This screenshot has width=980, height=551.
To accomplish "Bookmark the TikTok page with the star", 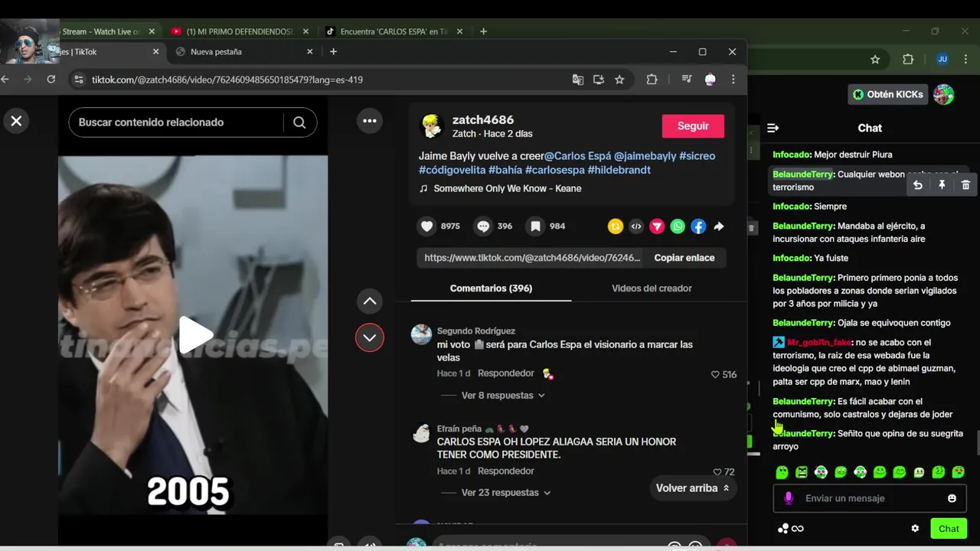I will pos(619,80).
